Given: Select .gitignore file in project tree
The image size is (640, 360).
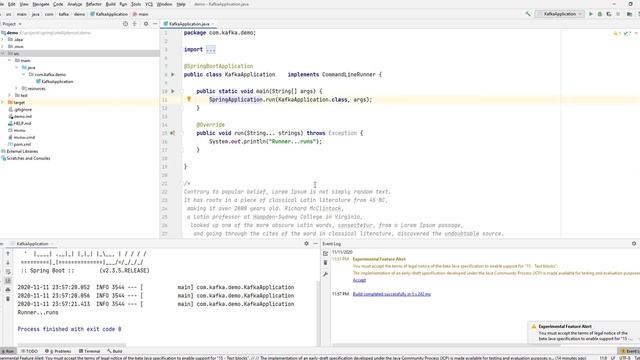Looking at the screenshot, I should 20,109.
